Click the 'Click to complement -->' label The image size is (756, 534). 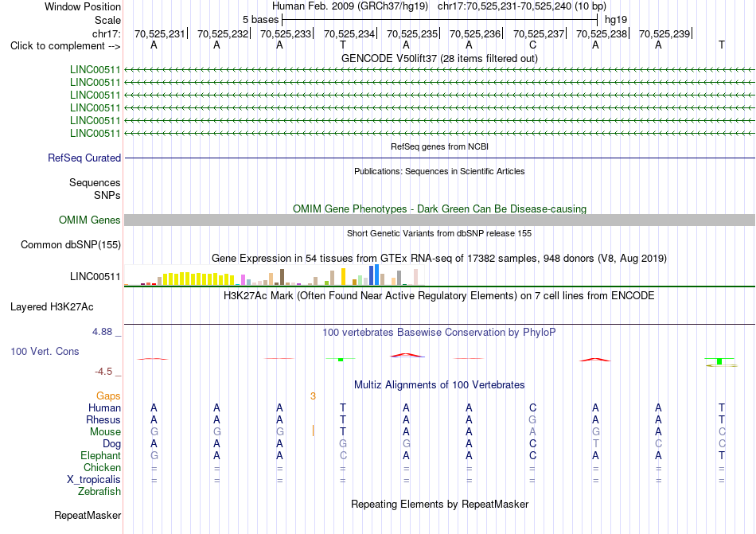pos(65,46)
